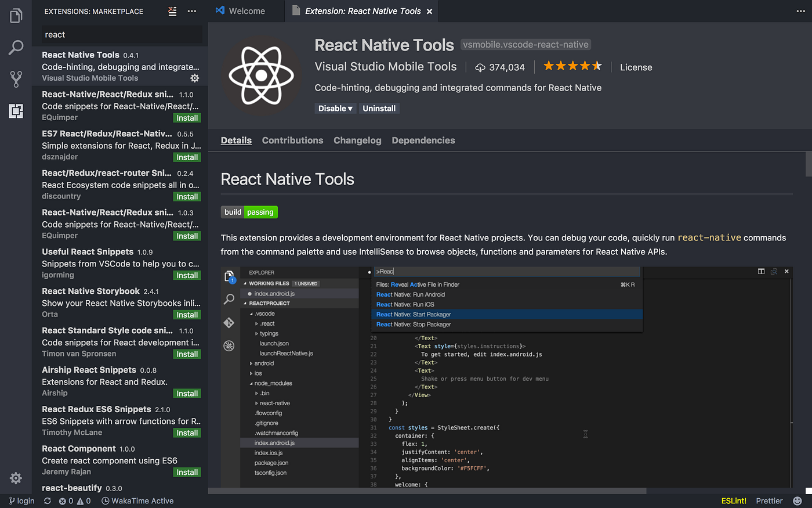Image resolution: width=812 pixels, height=508 pixels.
Task: Open editor more actions ellipsis menu
Action: 800,11
